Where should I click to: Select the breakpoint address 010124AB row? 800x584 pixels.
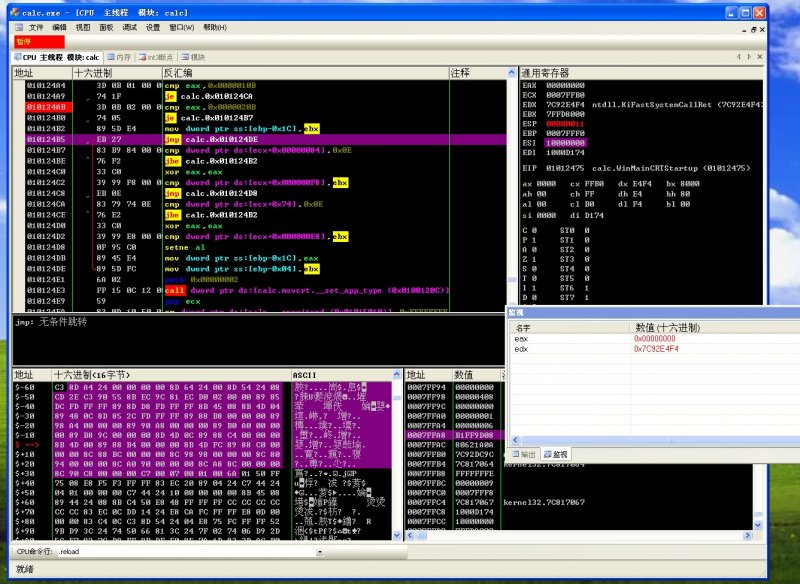coord(46,107)
